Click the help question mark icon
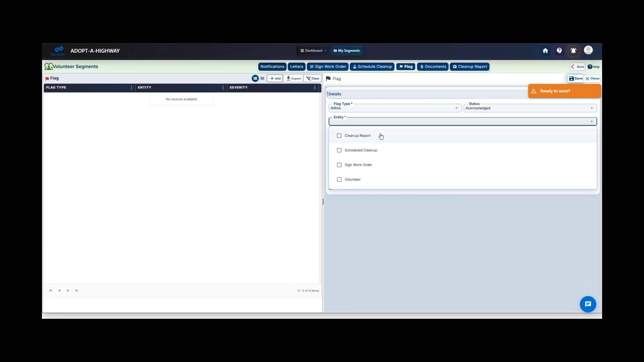 (x=559, y=51)
